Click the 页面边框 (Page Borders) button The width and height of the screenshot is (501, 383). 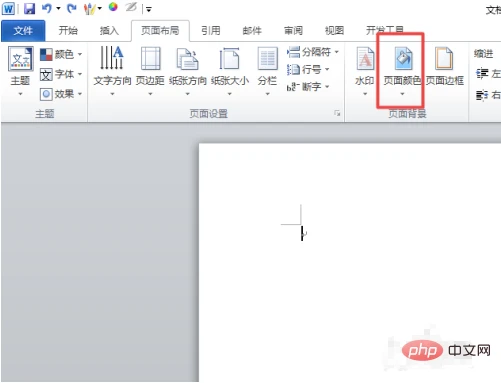[x=445, y=67]
